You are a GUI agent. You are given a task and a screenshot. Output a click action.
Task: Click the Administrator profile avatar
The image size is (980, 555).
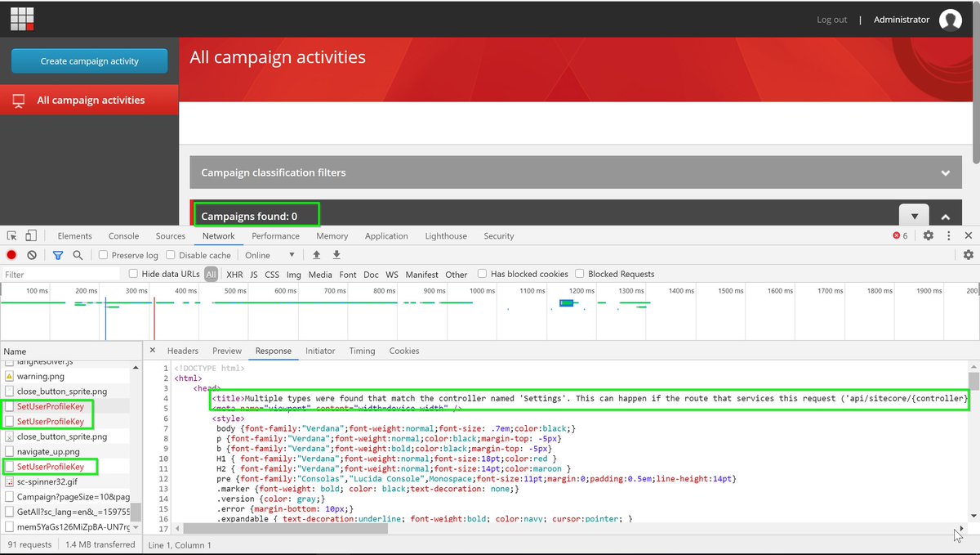coord(950,20)
